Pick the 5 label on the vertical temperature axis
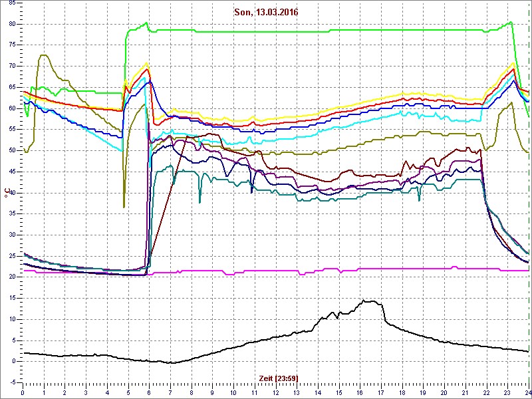532x399 pixels. click(x=13, y=340)
